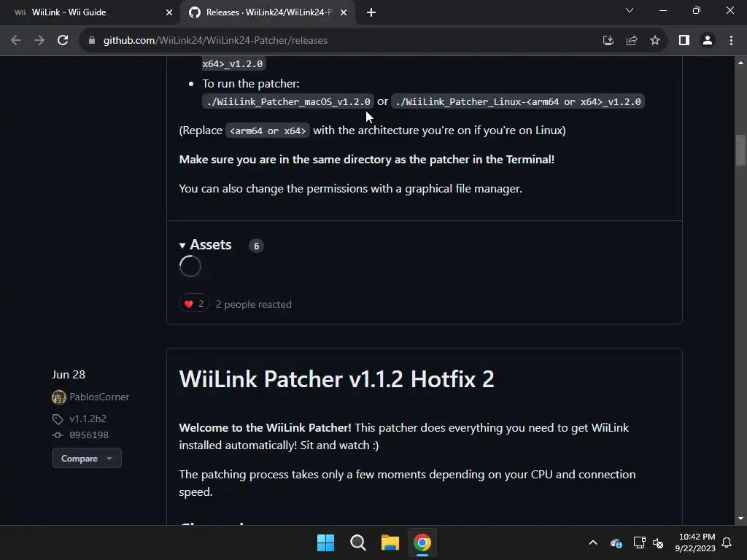Click the macOS patcher command code
Image resolution: width=747 pixels, height=560 pixels.
click(x=288, y=101)
